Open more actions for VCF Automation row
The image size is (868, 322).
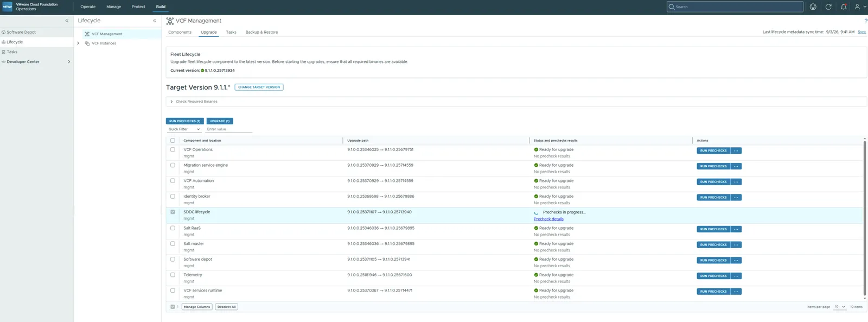736,182
